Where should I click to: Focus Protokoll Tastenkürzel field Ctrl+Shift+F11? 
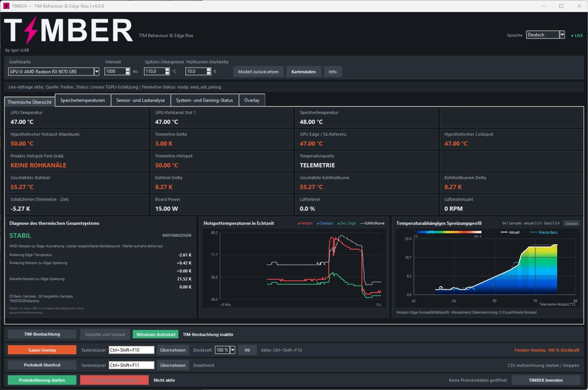tap(131, 365)
